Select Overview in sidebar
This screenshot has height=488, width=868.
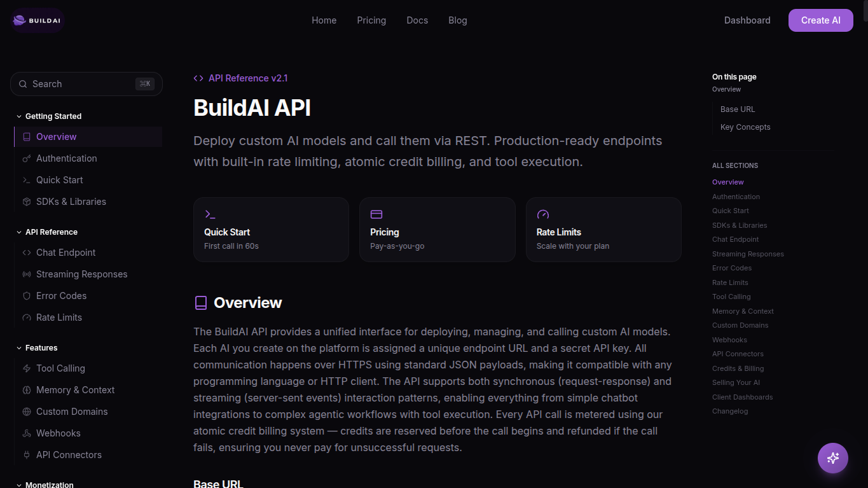point(88,137)
